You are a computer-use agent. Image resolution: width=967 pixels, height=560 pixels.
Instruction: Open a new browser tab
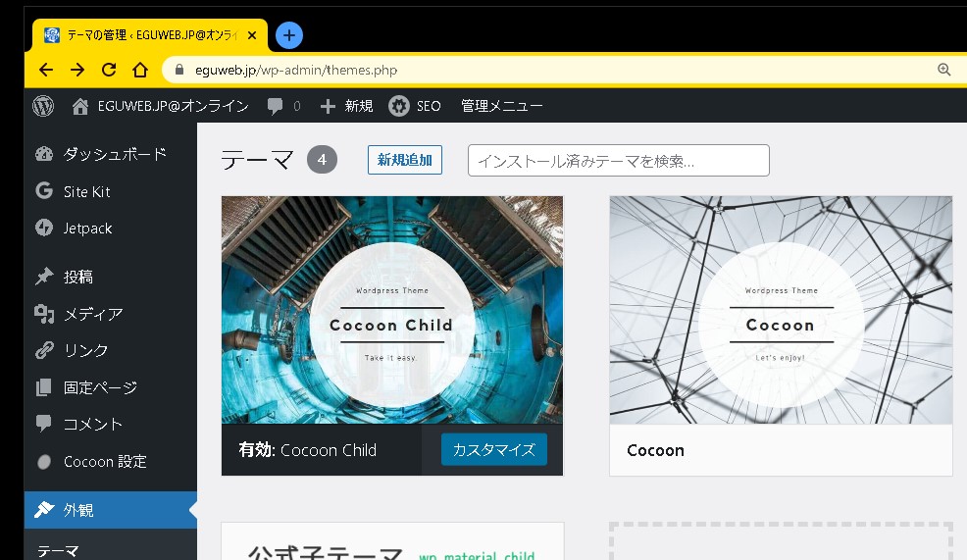click(288, 35)
